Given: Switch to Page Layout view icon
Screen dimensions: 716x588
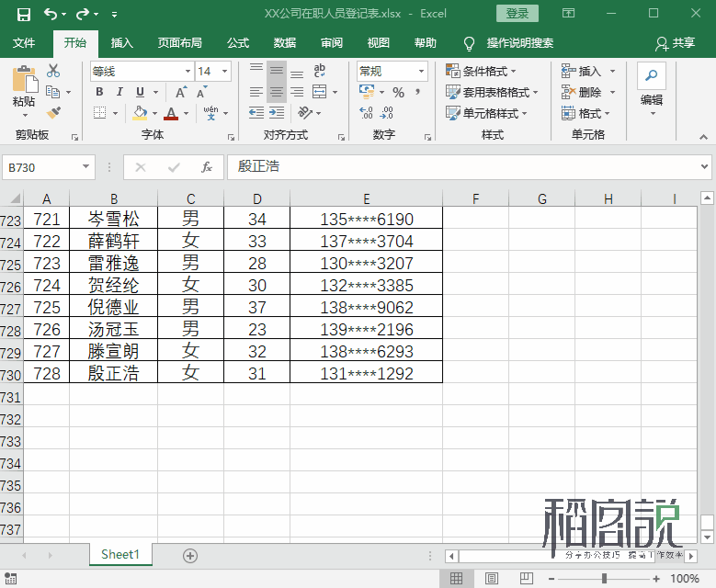Looking at the screenshot, I should 492,579.
